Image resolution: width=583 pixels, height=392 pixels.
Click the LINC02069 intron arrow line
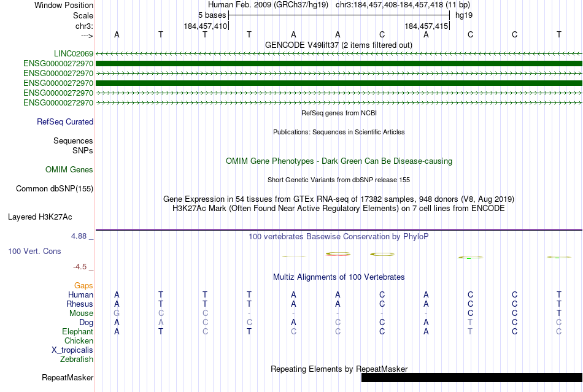[x=339, y=54]
